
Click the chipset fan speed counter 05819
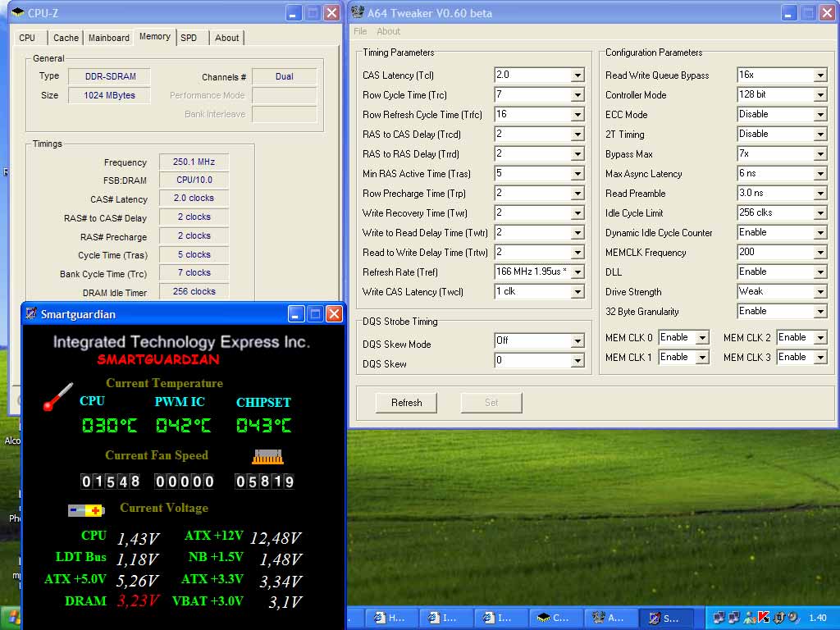(265, 481)
